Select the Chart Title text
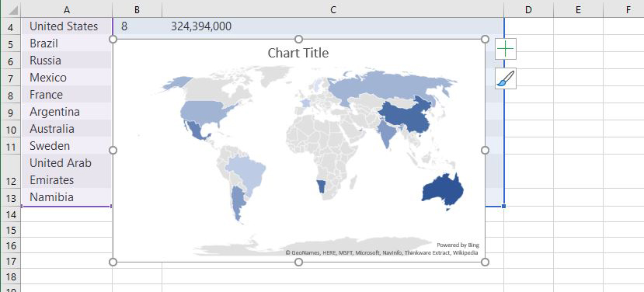This screenshot has height=292, width=644. (298, 53)
